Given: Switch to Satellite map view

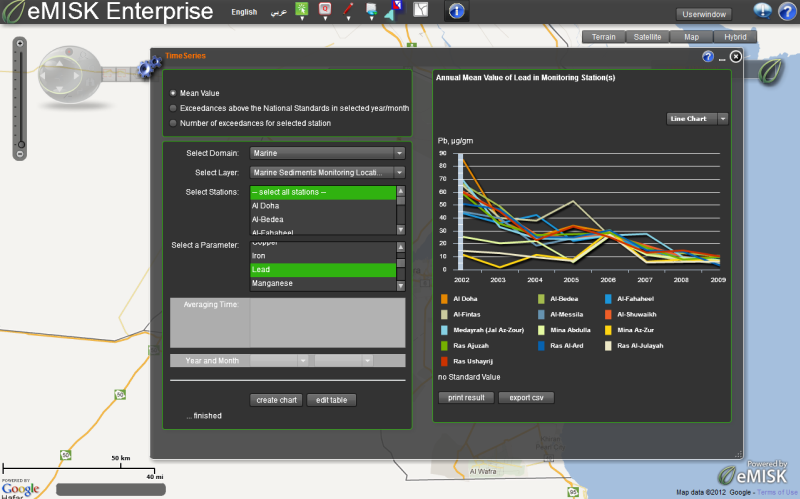Looking at the screenshot, I should pos(647,37).
